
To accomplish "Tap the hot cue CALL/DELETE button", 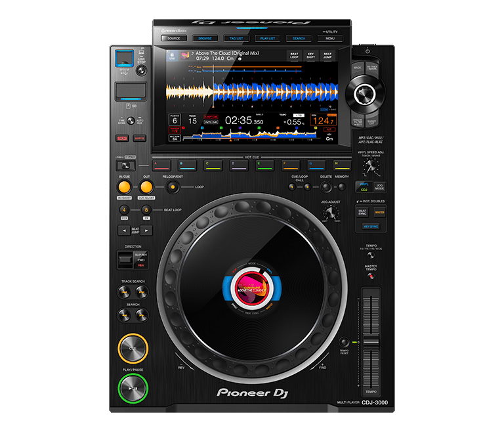I will pyautogui.click(x=126, y=165).
